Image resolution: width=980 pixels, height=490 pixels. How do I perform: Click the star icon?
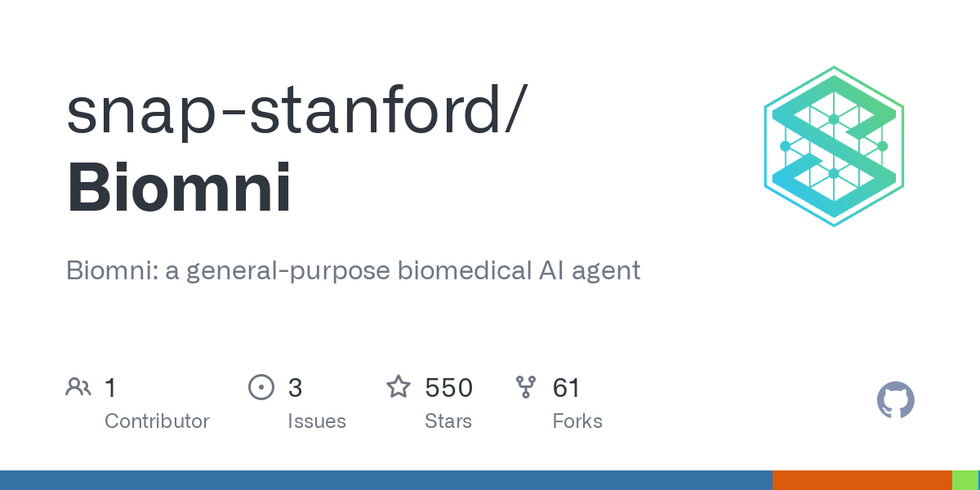point(399,386)
